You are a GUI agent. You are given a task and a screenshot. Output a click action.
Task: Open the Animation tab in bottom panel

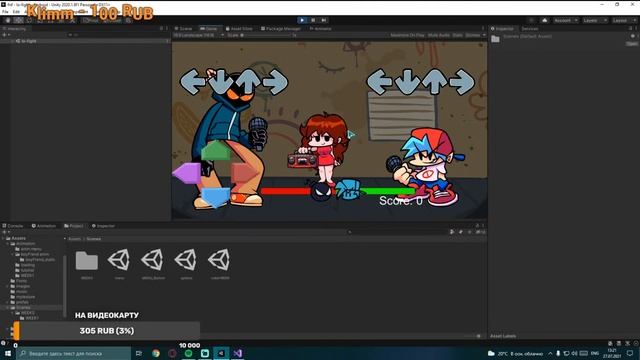point(44,226)
